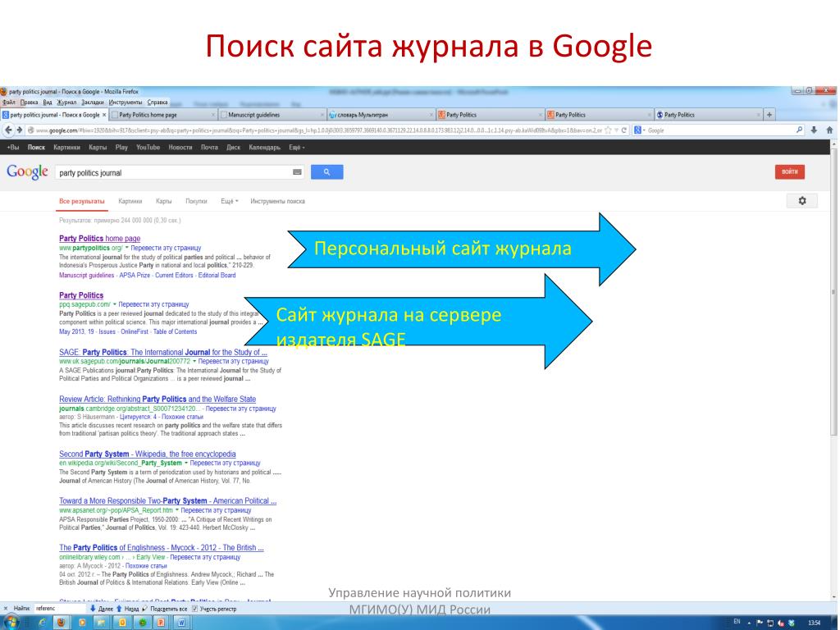Image resolution: width=840 pixels, height=630 pixels.
Task: Open 'Party Politics home page' result link
Action: (x=99, y=239)
